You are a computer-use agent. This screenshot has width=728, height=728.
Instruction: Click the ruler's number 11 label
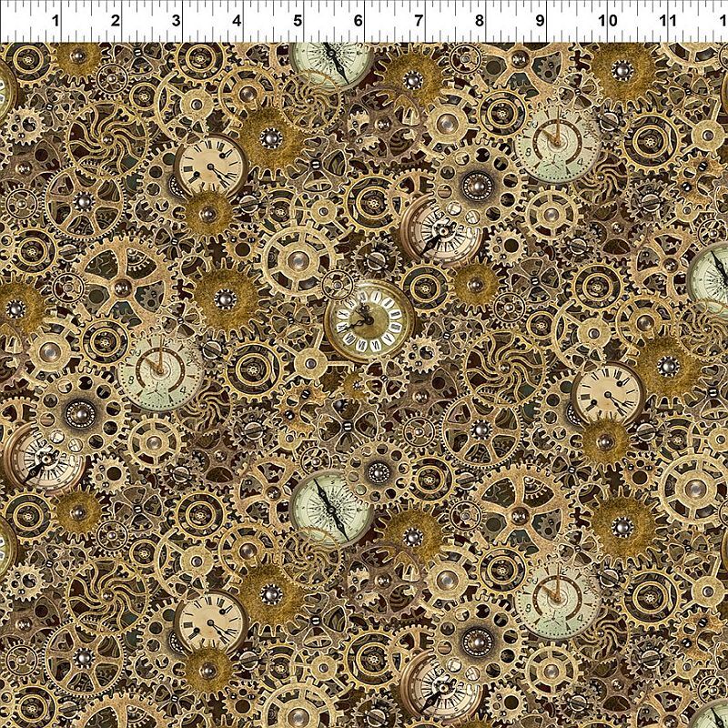pos(667,20)
